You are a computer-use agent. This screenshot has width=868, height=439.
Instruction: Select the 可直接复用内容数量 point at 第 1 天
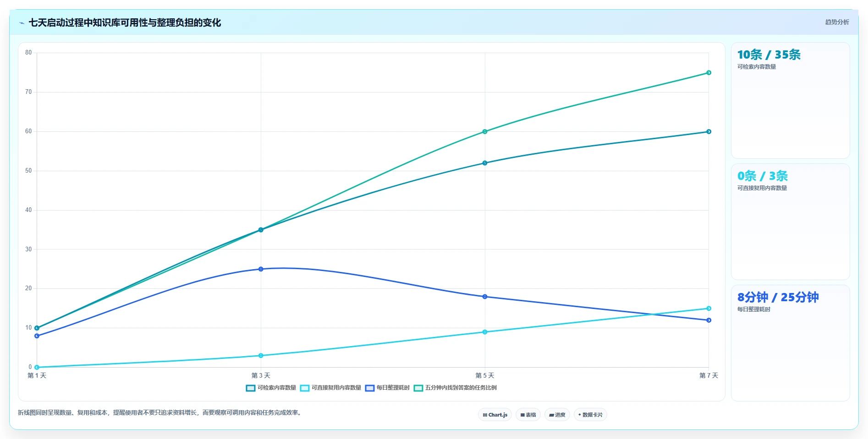[x=37, y=367]
